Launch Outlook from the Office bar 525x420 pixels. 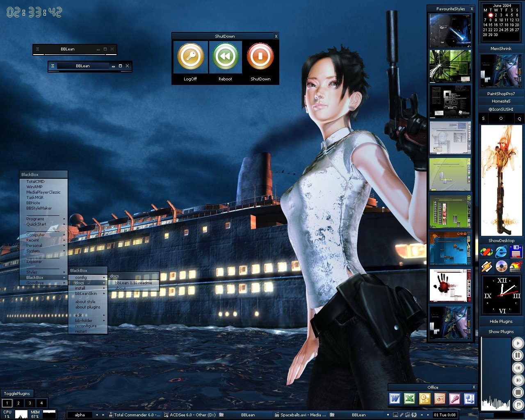425,398
